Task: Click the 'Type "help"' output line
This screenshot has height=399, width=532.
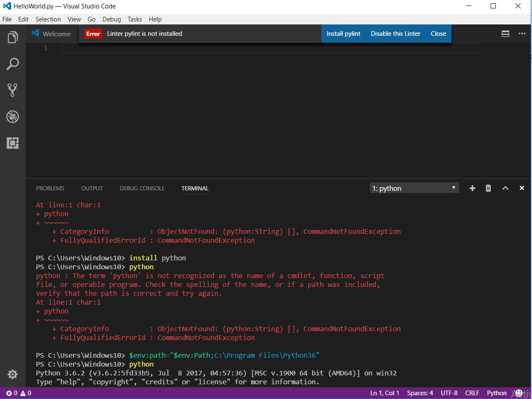Action: pos(178,382)
